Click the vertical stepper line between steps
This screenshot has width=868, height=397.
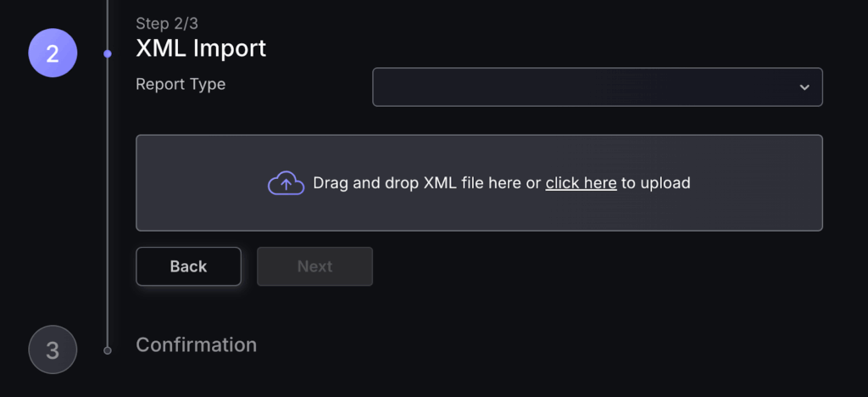pyautogui.click(x=108, y=204)
